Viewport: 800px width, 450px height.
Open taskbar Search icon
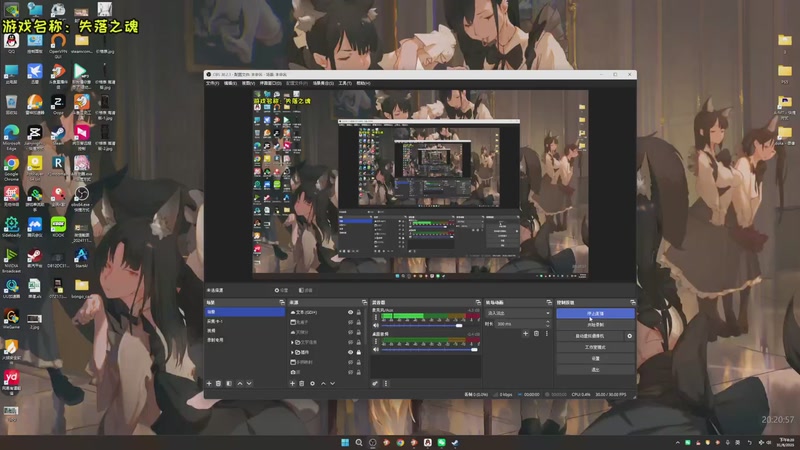[359, 442]
